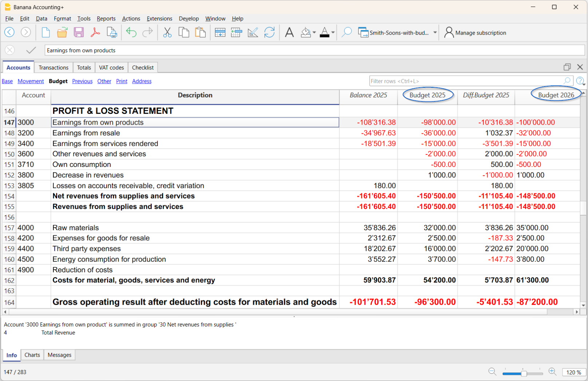The height and width of the screenshot is (381, 588).
Task: Switch to the VAT codes tab
Action: coord(111,68)
